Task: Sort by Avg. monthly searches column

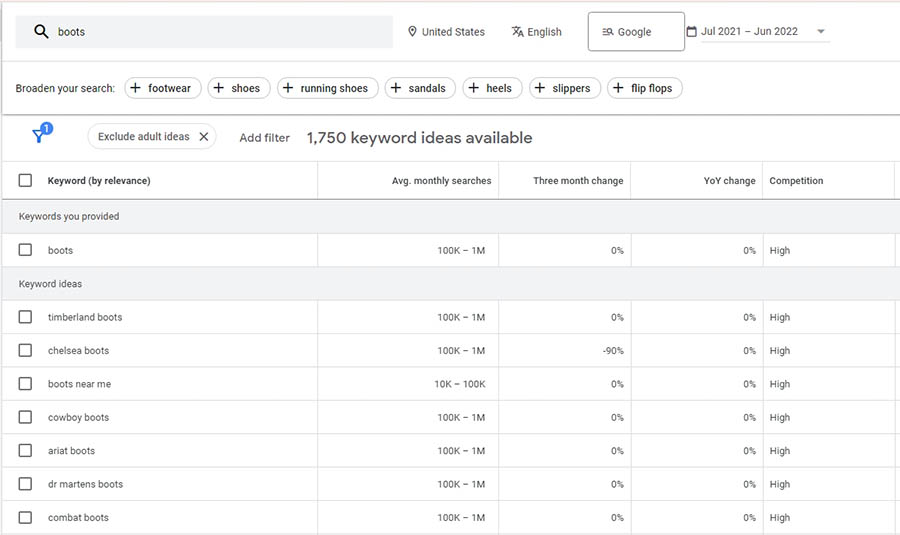Action: (x=441, y=181)
